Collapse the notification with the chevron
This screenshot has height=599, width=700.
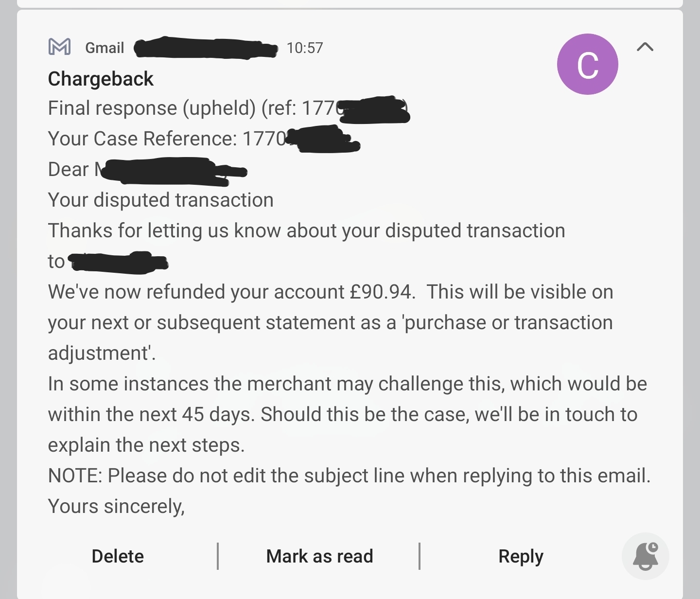click(x=645, y=47)
